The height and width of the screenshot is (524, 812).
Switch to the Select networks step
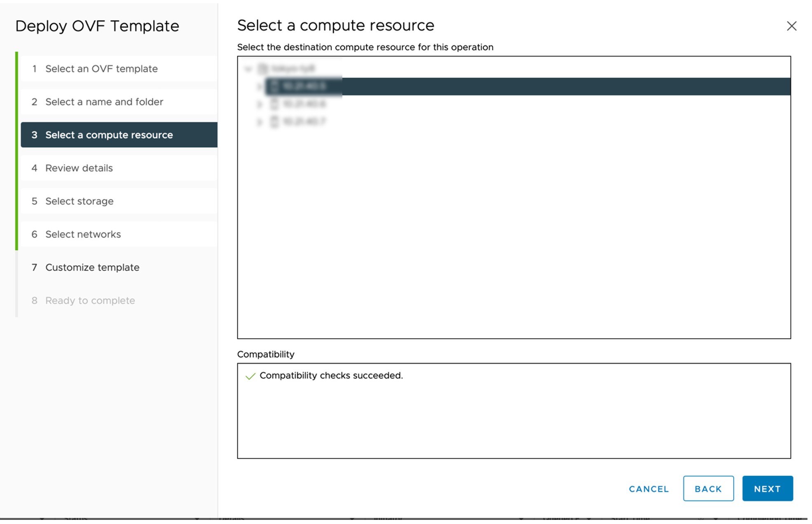[83, 234]
